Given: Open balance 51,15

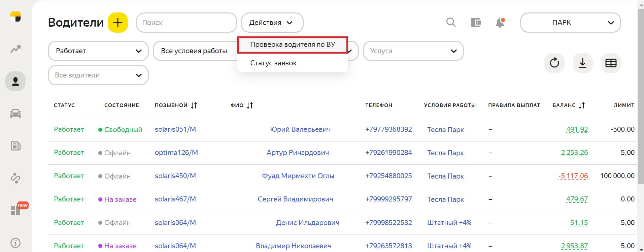Looking at the screenshot, I should pos(579,223).
